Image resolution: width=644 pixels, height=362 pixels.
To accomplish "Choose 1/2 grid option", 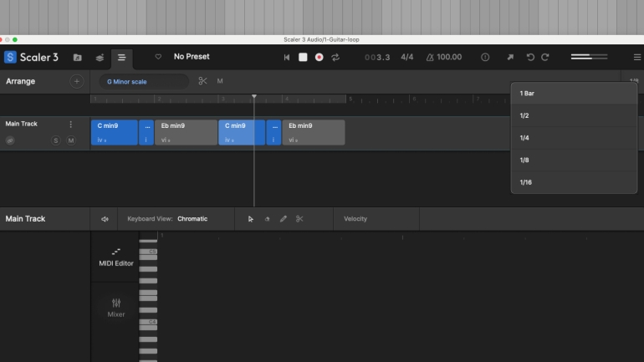I will (574, 115).
